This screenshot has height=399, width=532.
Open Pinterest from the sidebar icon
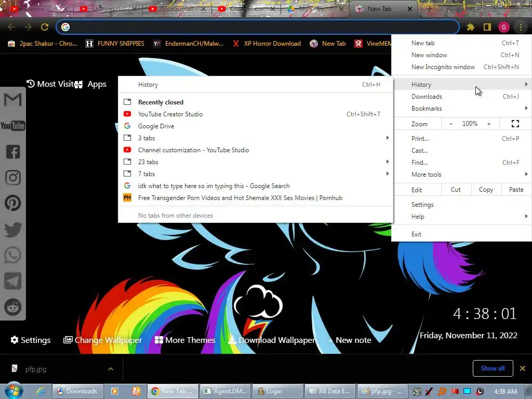pos(13,203)
